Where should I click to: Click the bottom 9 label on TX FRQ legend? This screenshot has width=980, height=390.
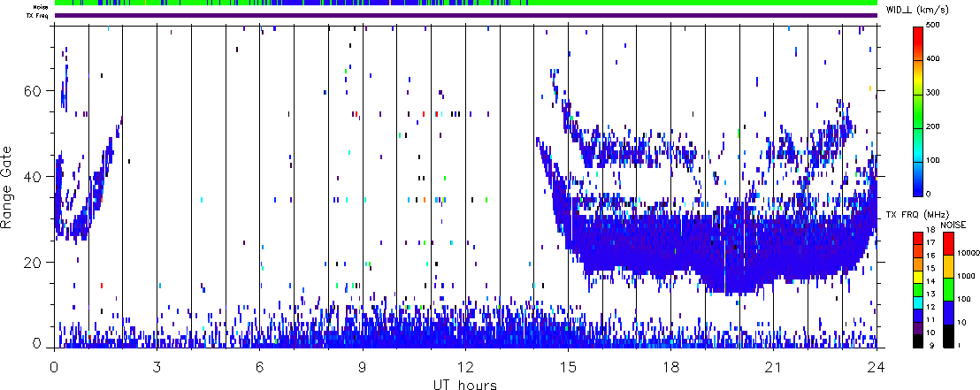tap(932, 345)
